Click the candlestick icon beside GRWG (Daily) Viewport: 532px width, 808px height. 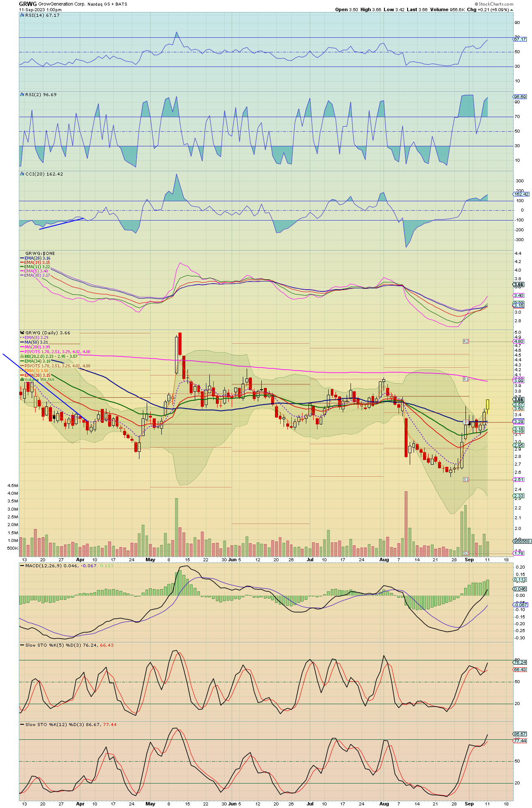click(22, 333)
